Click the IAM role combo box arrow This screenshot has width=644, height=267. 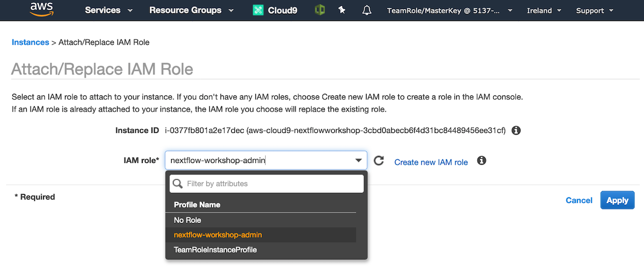tap(358, 160)
